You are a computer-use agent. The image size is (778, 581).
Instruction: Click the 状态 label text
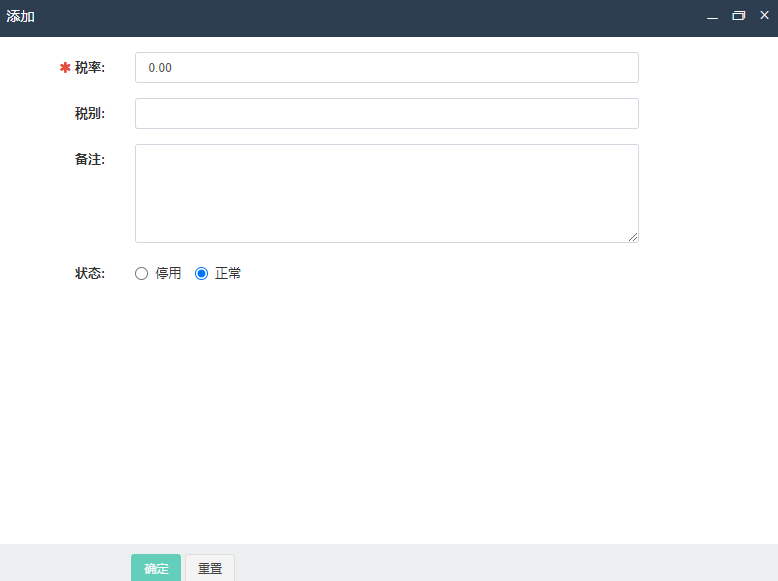(x=90, y=273)
